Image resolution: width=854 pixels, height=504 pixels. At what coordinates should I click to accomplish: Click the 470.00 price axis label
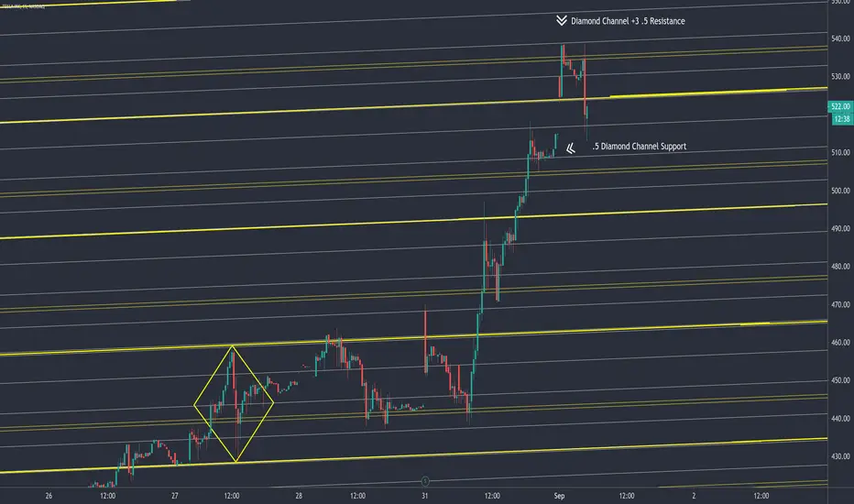click(x=840, y=304)
